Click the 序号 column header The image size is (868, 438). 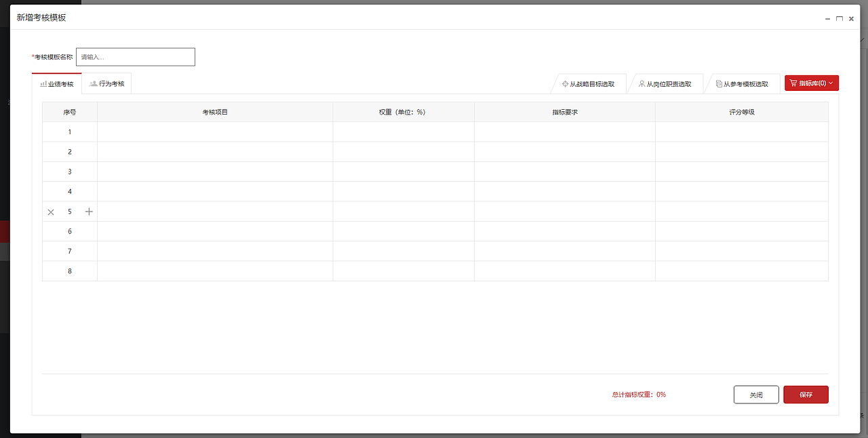(x=70, y=112)
